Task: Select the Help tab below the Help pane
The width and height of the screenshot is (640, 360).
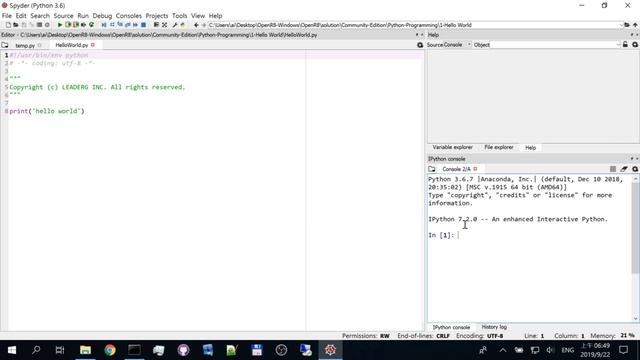Action: pyautogui.click(x=531, y=148)
